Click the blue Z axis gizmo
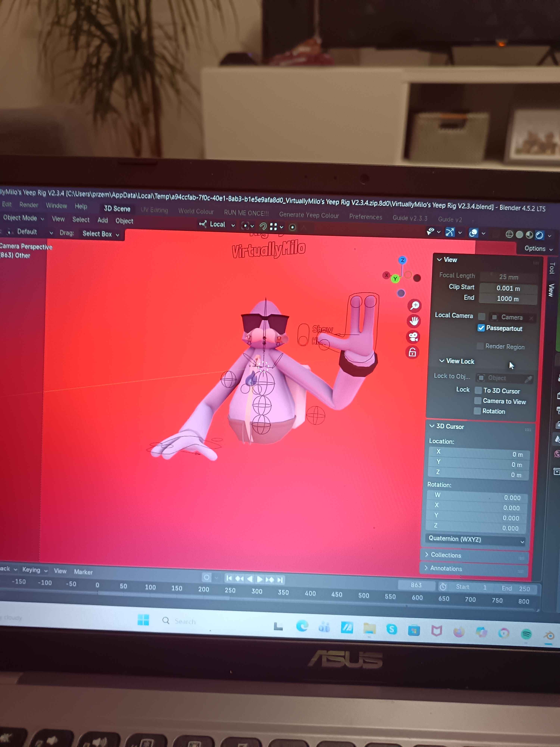The width and height of the screenshot is (560, 747). click(x=402, y=260)
